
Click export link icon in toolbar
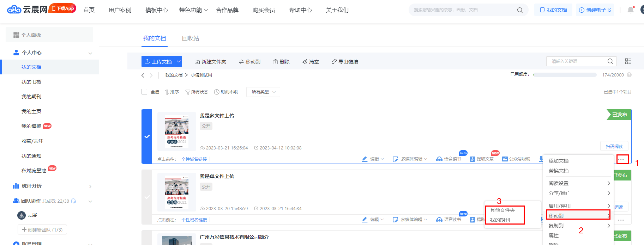(334, 62)
